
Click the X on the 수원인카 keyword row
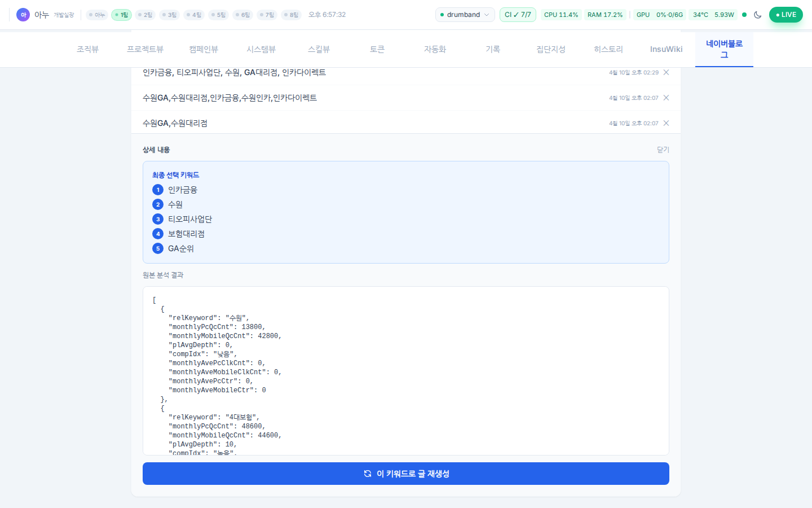(x=666, y=98)
